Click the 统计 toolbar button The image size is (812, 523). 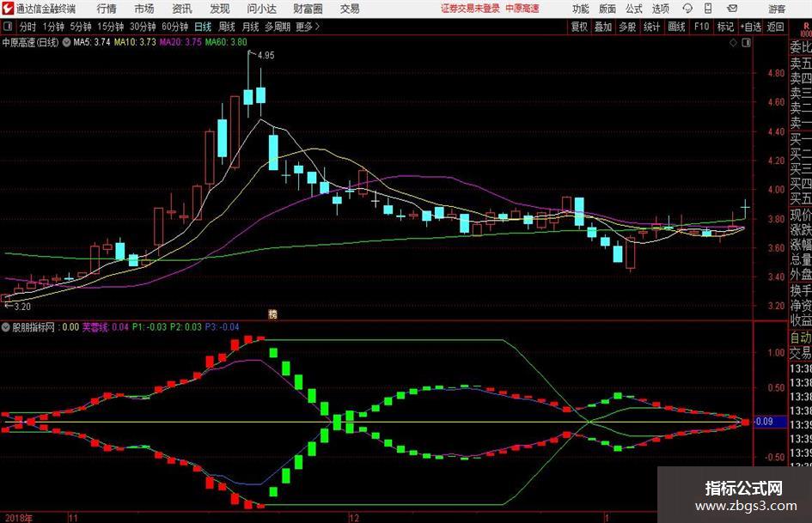click(x=651, y=27)
